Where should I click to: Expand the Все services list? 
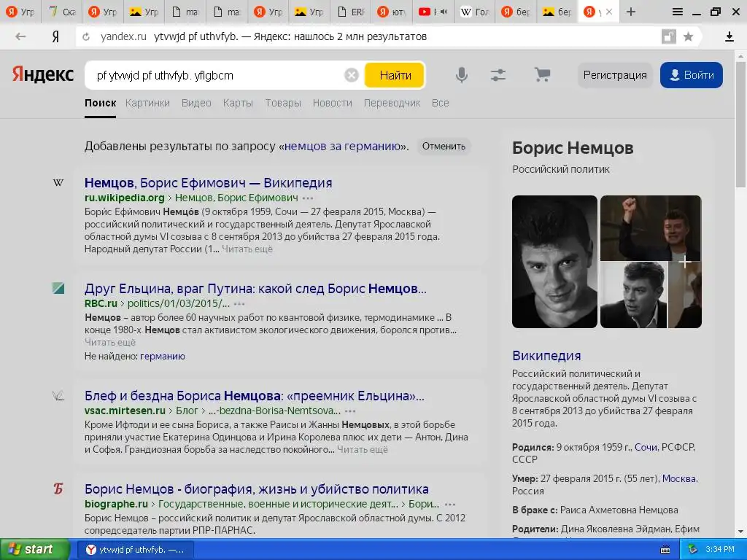click(x=440, y=103)
